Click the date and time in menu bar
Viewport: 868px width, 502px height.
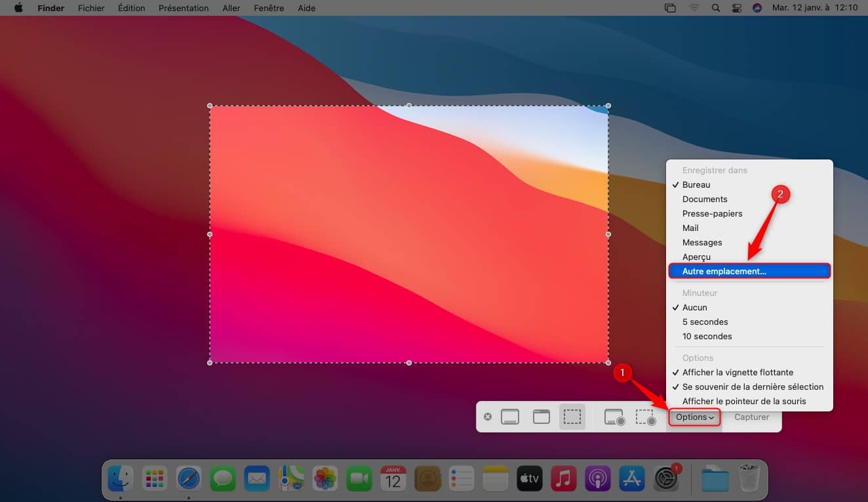point(815,8)
